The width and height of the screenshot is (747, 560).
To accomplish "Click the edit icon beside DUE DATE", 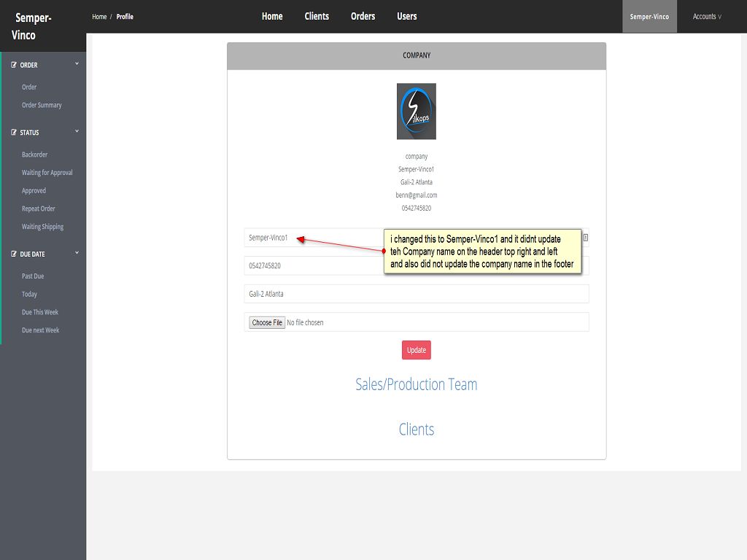I will point(14,254).
